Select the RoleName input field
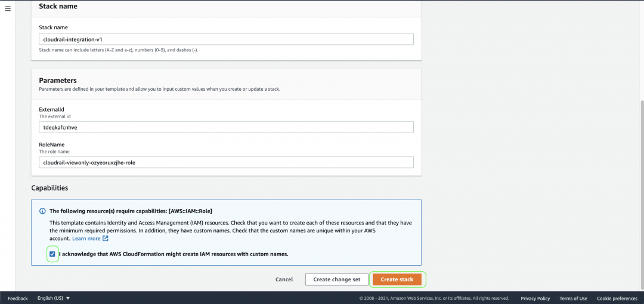This screenshot has height=304, width=644. pyautogui.click(x=227, y=162)
